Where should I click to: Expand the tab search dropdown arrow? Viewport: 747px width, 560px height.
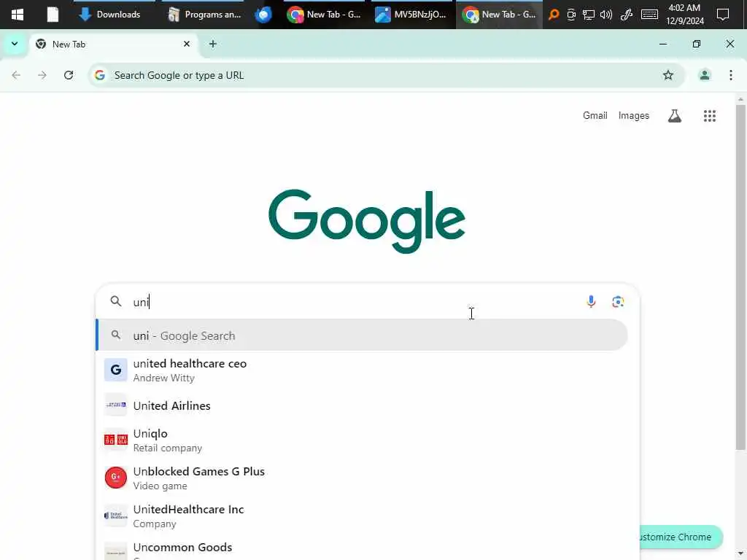(x=15, y=44)
